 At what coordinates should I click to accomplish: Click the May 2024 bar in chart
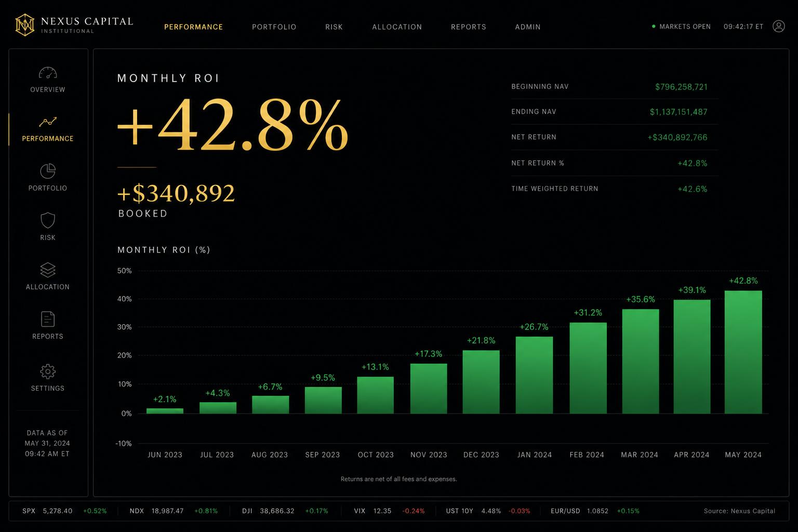tap(743, 352)
